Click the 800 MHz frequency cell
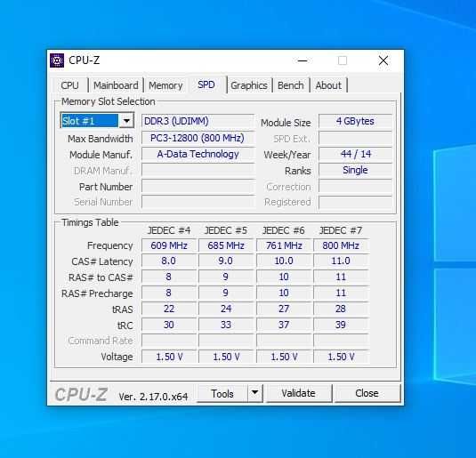Viewport: 476px width, 458px height. (341, 245)
